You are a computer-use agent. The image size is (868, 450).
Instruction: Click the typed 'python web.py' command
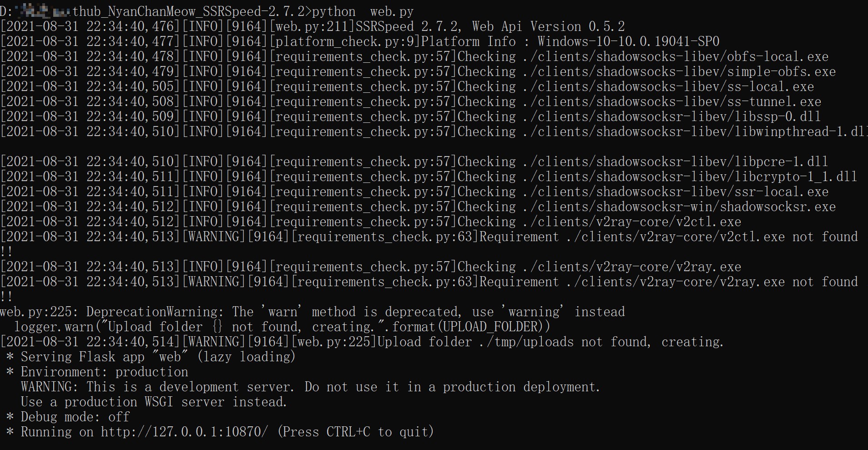tap(363, 11)
